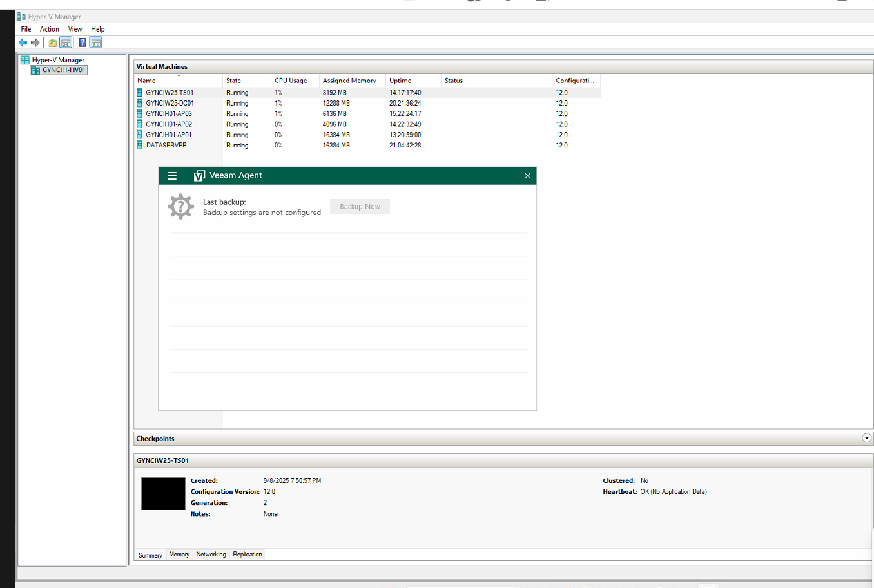The width and height of the screenshot is (874, 588).
Task: Click the VM icon beside DATASERVER
Action: [140, 145]
